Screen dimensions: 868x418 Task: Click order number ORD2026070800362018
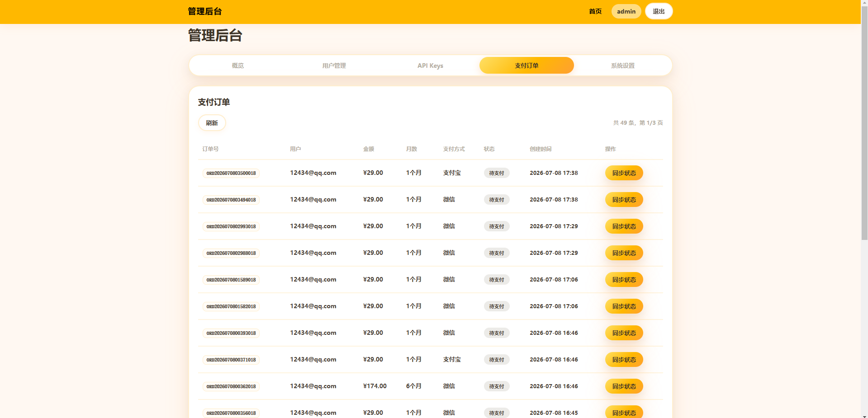(231, 386)
